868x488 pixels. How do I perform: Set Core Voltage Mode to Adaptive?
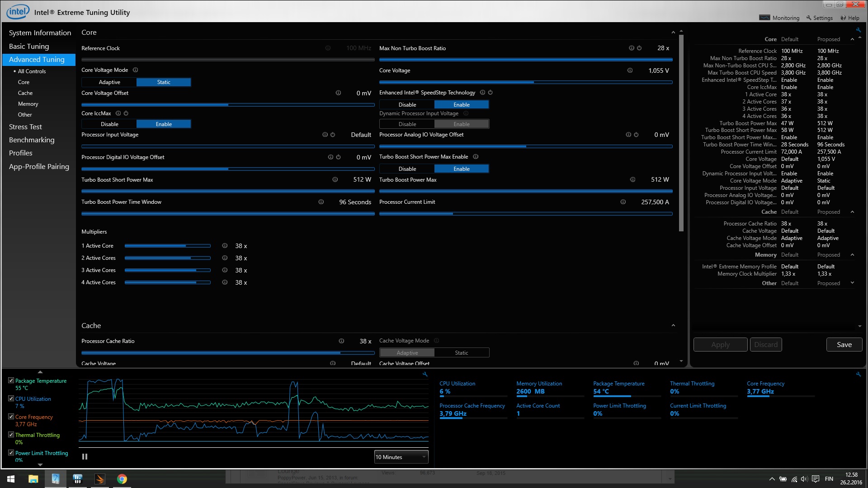pyautogui.click(x=109, y=82)
